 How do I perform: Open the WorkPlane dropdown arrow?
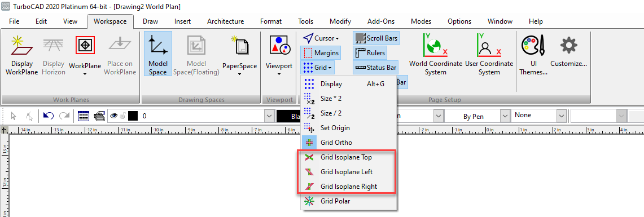tap(85, 74)
